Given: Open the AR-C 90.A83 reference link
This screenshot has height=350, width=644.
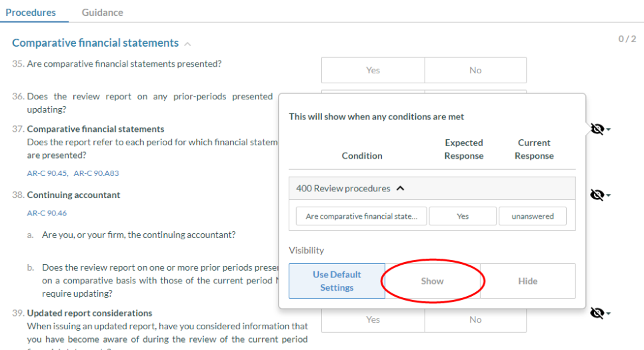Looking at the screenshot, I should [x=96, y=173].
